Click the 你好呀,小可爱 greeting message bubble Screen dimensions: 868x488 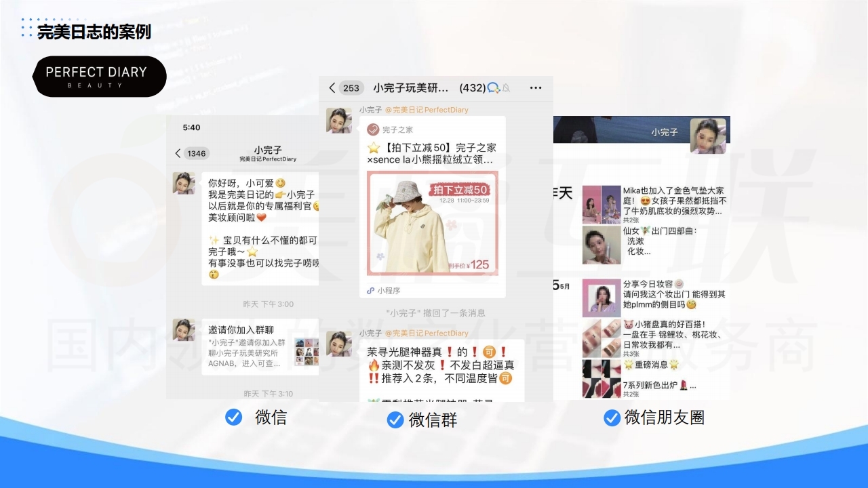[260, 228]
